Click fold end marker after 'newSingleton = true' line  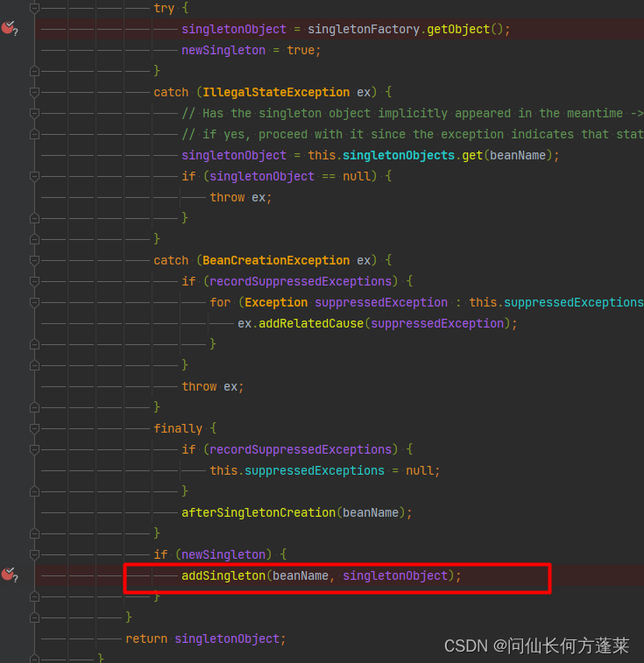tap(35, 71)
